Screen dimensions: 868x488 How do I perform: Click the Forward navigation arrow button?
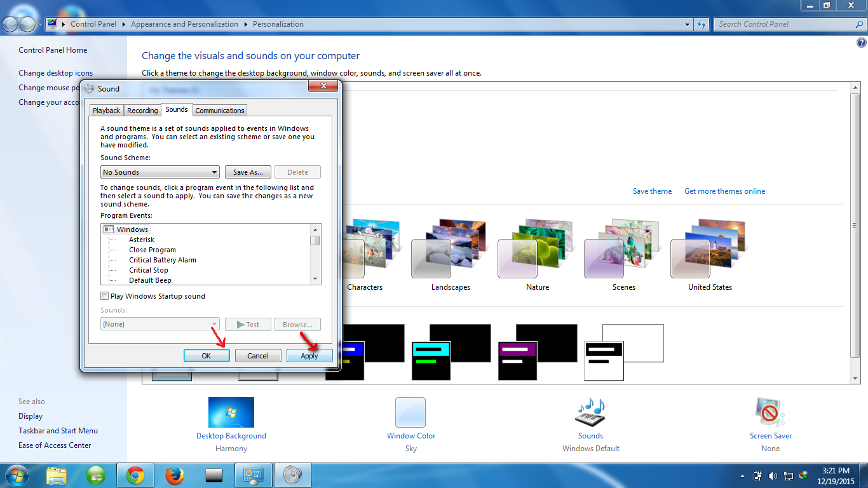click(28, 24)
